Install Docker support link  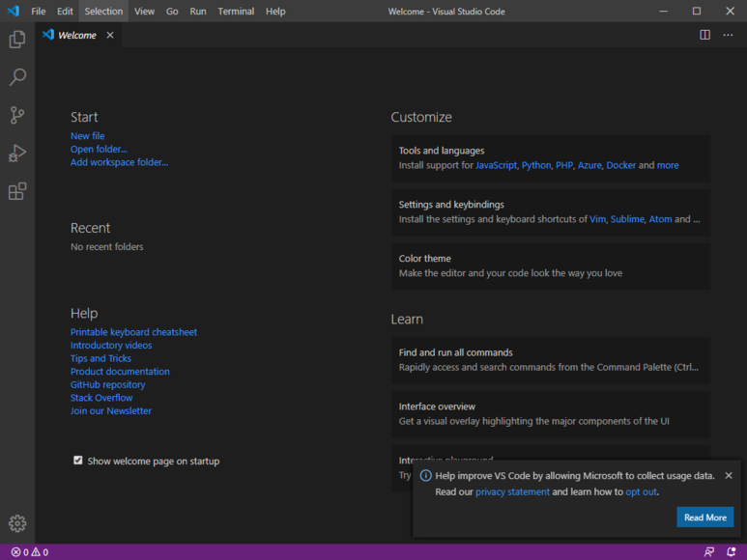(x=620, y=165)
